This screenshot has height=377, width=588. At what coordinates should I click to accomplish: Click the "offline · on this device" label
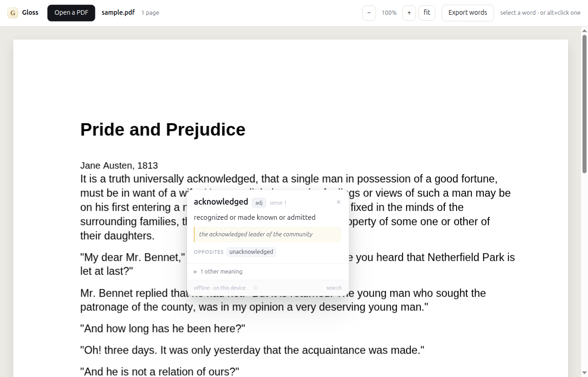tap(220, 288)
